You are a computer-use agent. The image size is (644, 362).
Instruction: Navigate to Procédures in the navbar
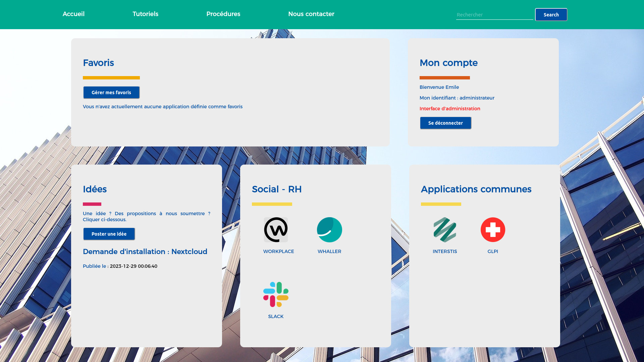coord(223,14)
